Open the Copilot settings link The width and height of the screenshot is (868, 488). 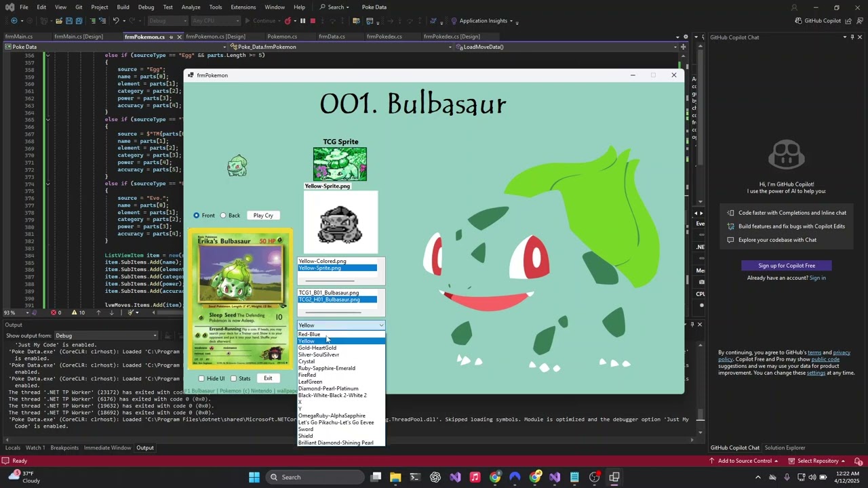click(816, 373)
